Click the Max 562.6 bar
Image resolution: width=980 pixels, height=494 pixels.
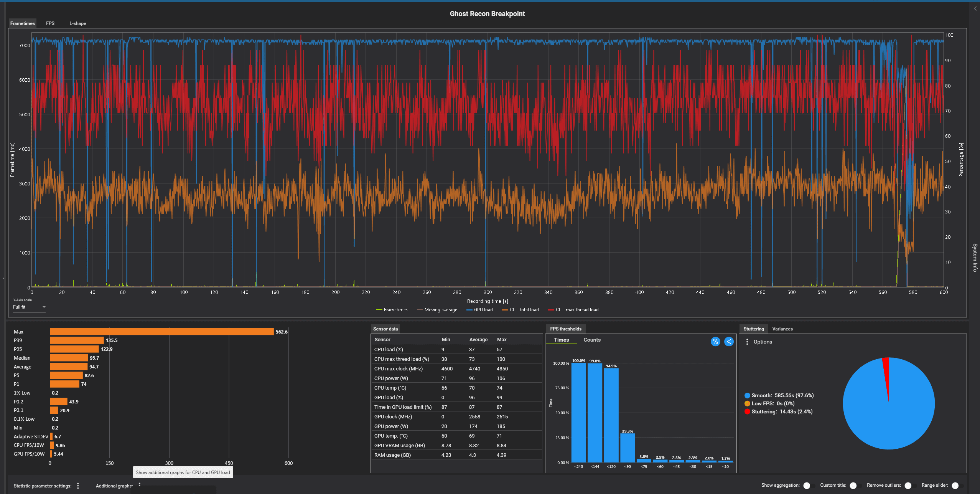161,332
